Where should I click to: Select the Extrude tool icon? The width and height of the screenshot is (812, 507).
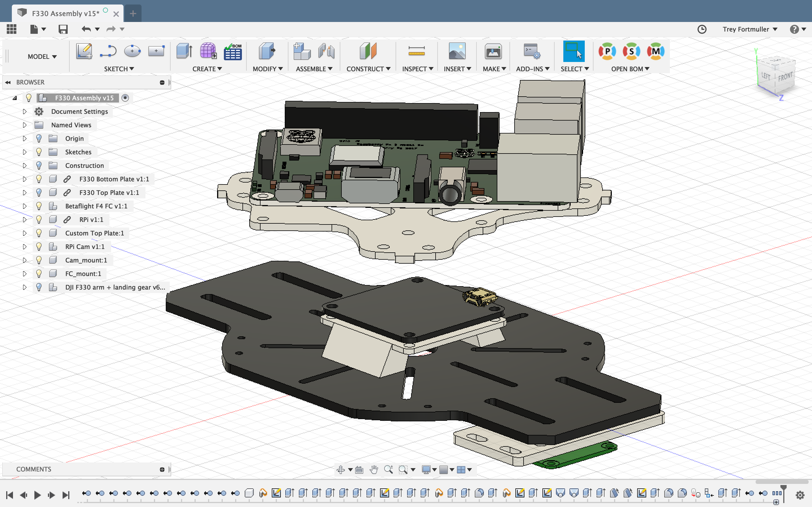pos(184,52)
